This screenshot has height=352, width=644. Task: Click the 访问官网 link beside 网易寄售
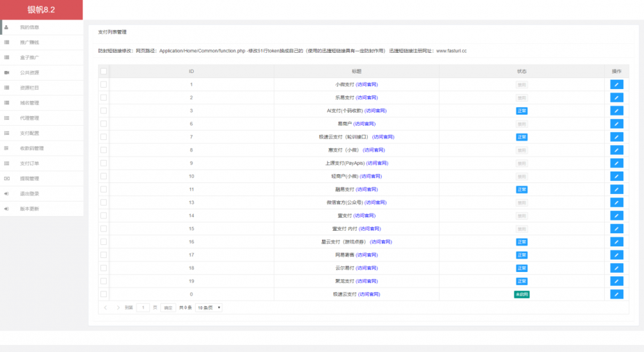[367, 255]
